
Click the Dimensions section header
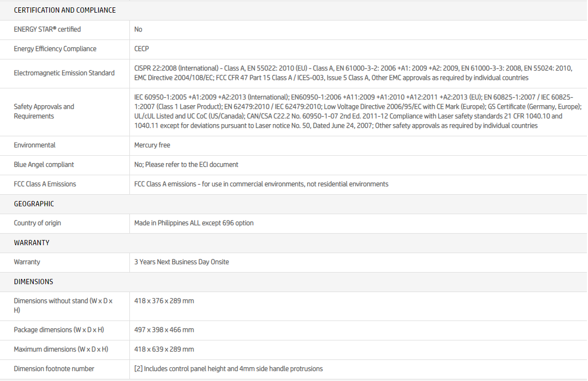click(33, 282)
